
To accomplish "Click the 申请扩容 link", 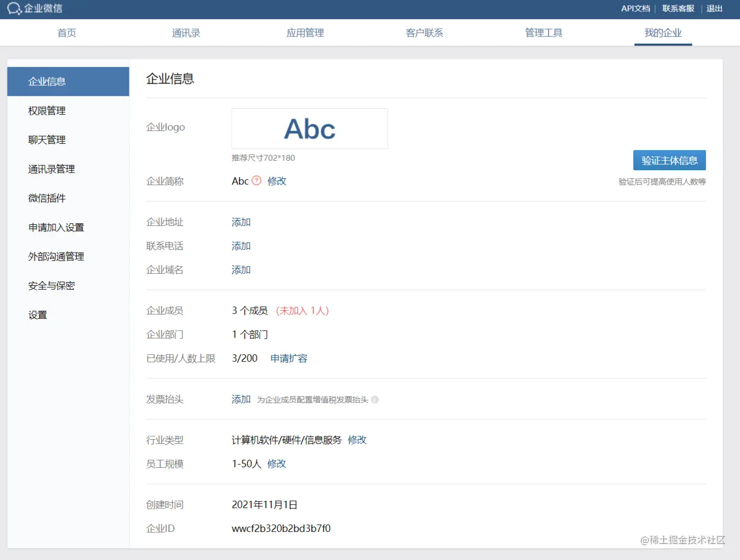I will click(x=289, y=358).
